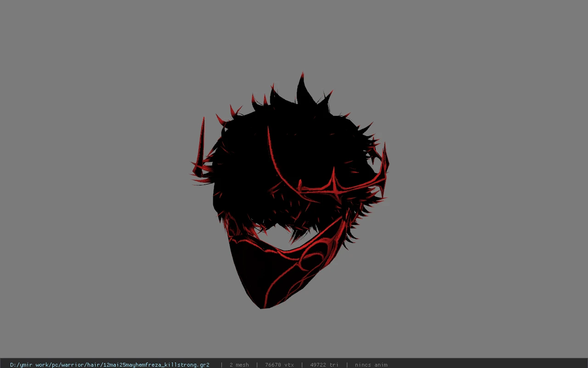Click the "2 mesh" status entry

[239, 365]
